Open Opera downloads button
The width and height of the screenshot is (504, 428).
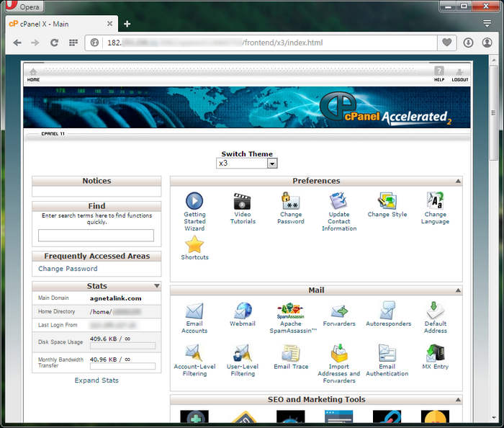click(468, 43)
